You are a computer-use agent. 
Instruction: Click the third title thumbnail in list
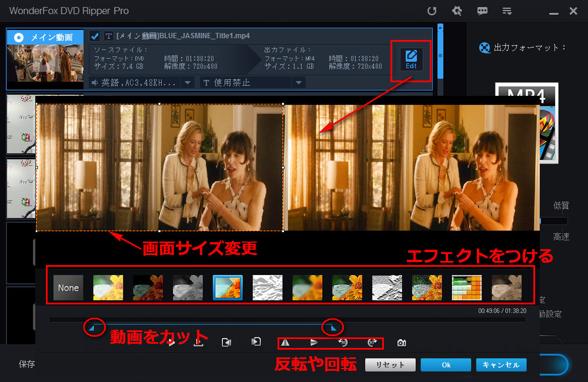(x=21, y=188)
